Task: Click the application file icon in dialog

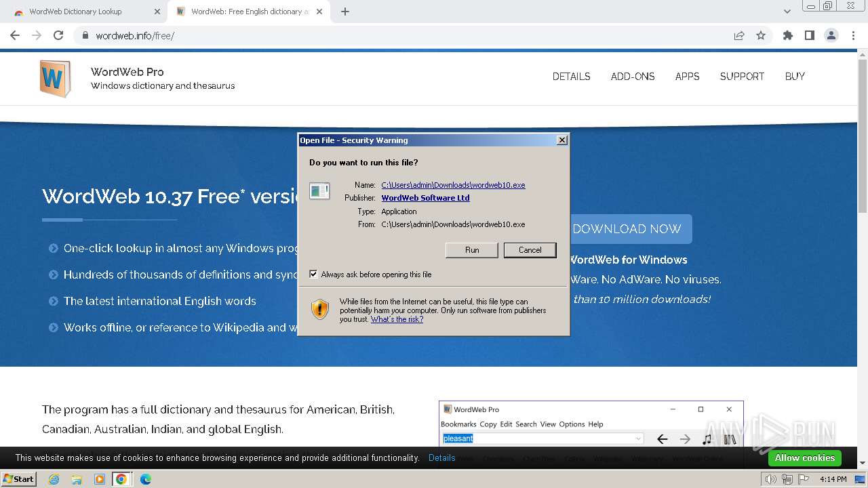Action: (x=319, y=191)
